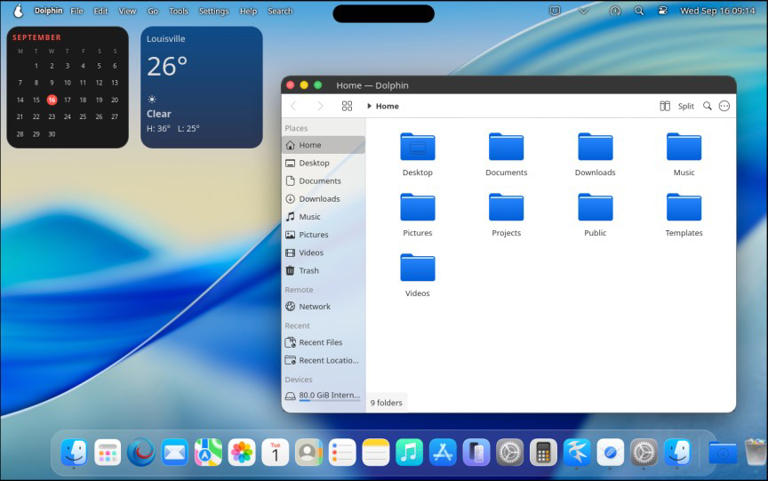Open the Photos flower icon in dock
768x481 pixels.
coord(241,452)
